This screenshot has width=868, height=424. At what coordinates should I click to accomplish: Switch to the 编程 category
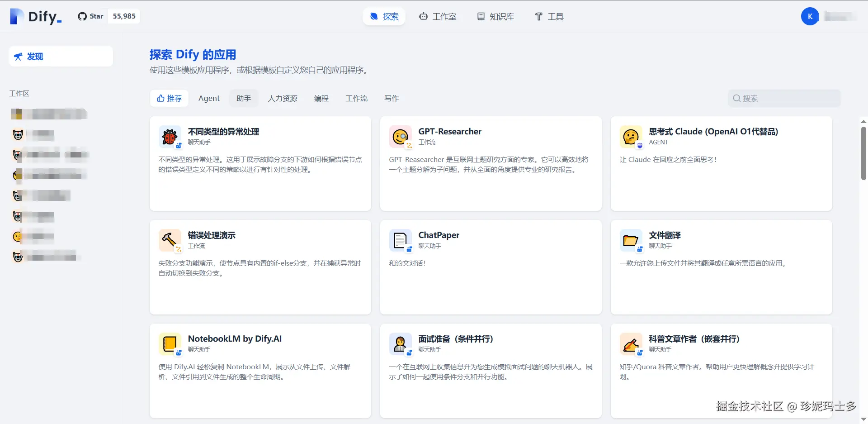click(x=321, y=98)
